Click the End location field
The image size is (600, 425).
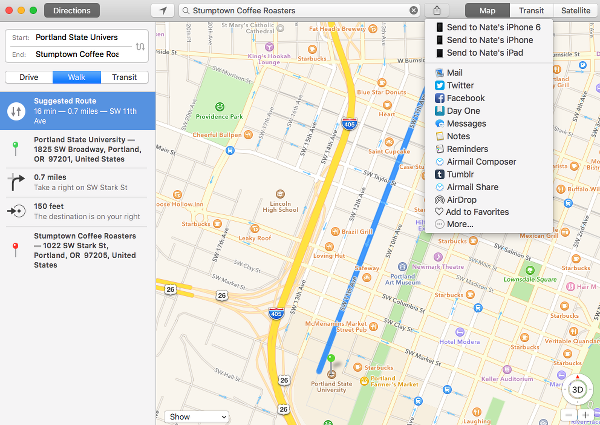point(77,54)
